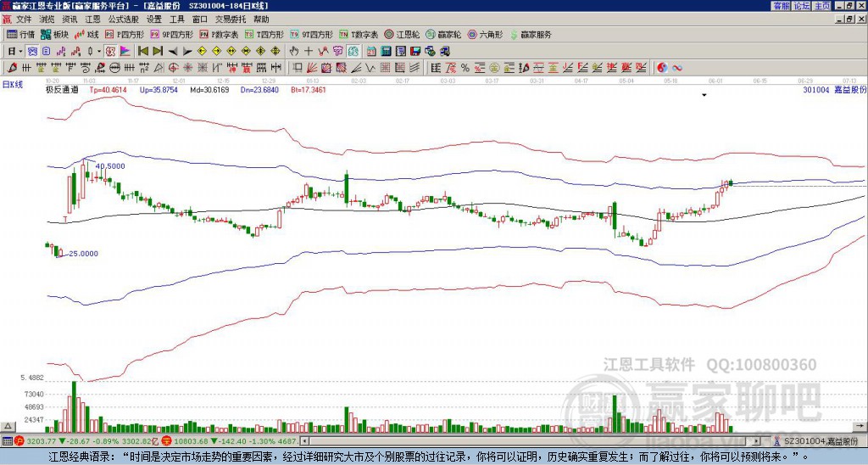868x465 pixels.
Task: Click the 论坛 forum button
Action: coord(802,6)
